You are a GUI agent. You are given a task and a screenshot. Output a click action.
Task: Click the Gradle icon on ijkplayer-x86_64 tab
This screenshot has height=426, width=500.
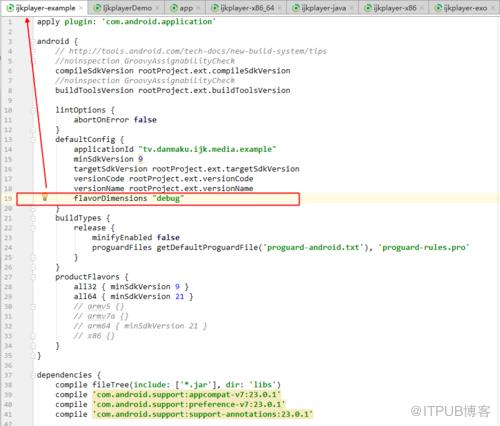point(215,8)
